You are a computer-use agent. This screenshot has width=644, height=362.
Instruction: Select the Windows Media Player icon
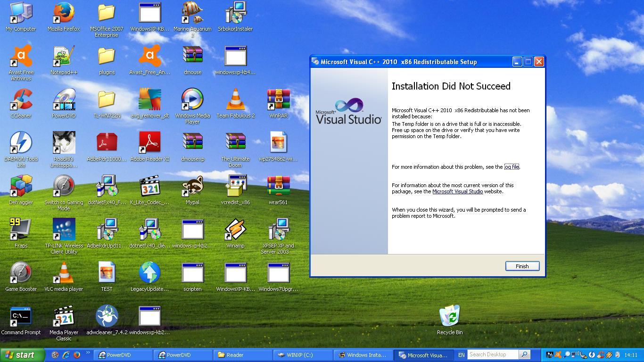[192, 101]
